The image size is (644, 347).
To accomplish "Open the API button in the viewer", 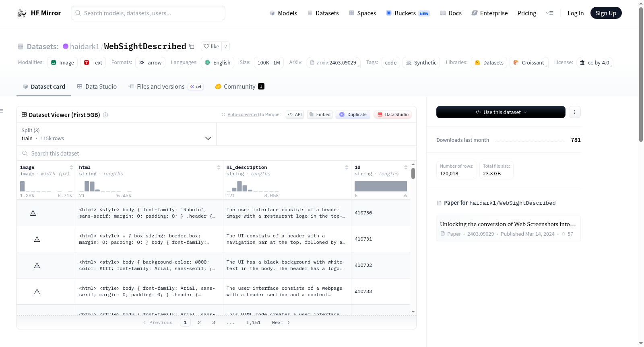I will point(295,114).
